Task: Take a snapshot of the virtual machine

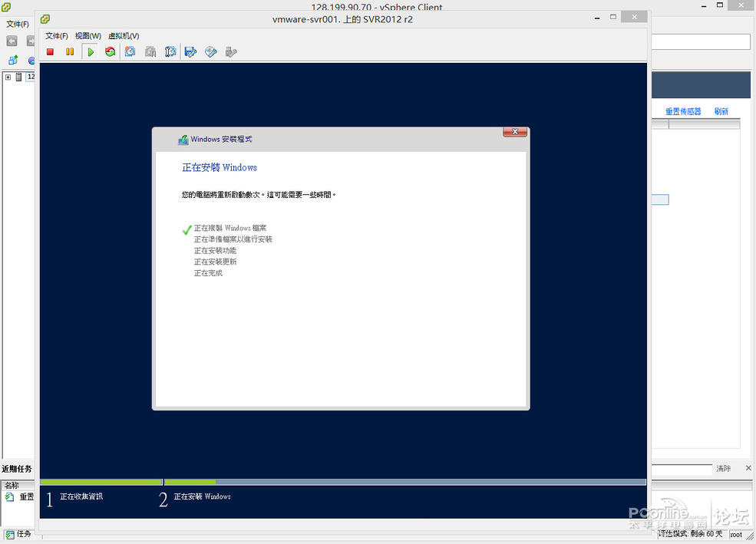Action: 130,51
